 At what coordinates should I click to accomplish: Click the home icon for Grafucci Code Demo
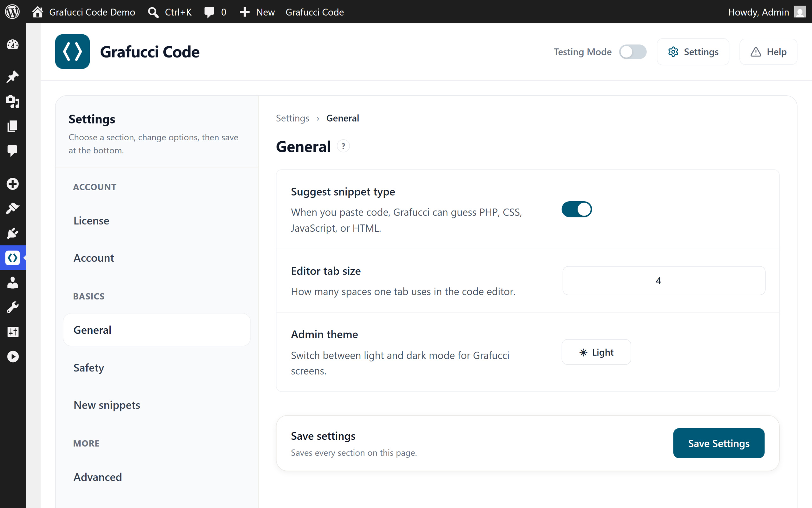point(37,12)
